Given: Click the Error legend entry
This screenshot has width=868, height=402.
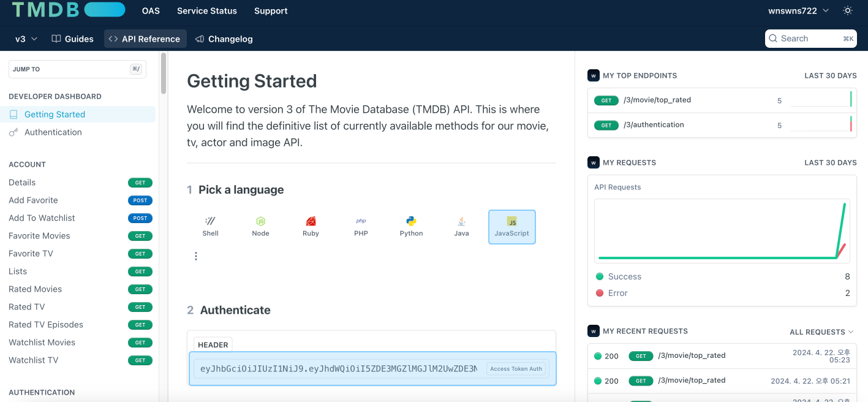Looking at the screenshot, I should [x=612, y=294].
